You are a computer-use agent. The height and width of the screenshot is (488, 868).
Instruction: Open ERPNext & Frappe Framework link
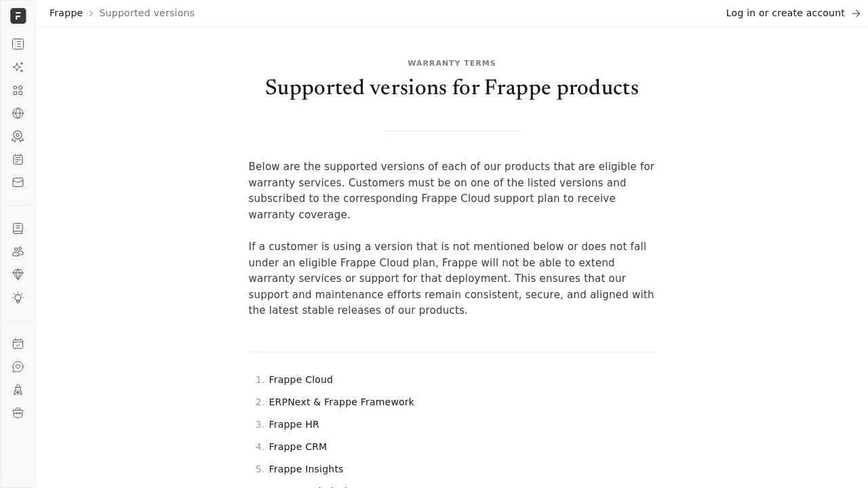click(341, 402)
